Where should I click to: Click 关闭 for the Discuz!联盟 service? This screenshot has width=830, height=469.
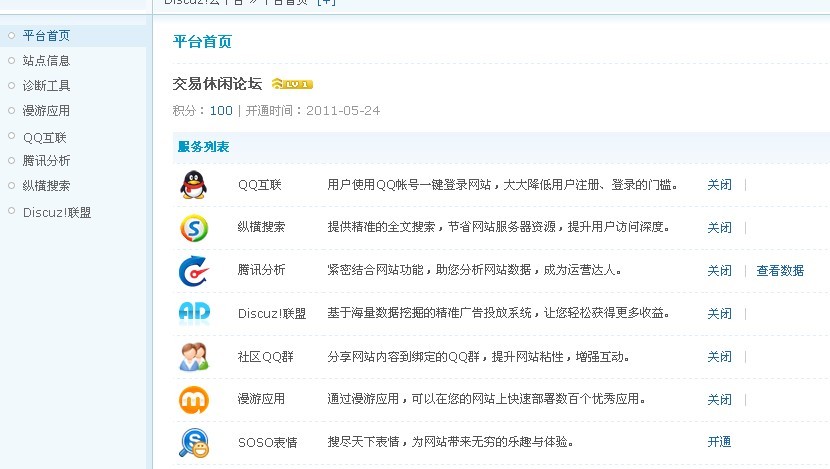(x=719, y=313)
